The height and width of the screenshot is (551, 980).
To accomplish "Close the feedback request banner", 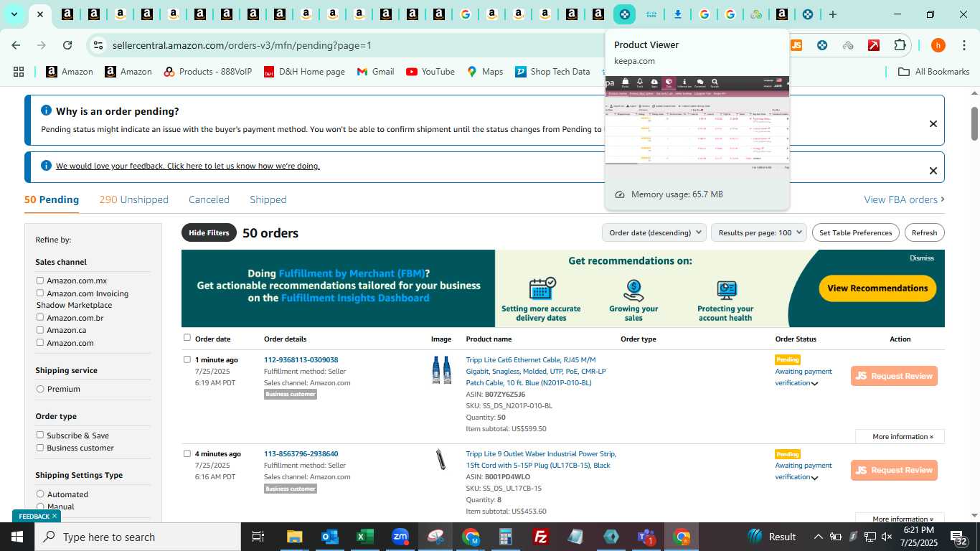I will click(x=933, y=171).
